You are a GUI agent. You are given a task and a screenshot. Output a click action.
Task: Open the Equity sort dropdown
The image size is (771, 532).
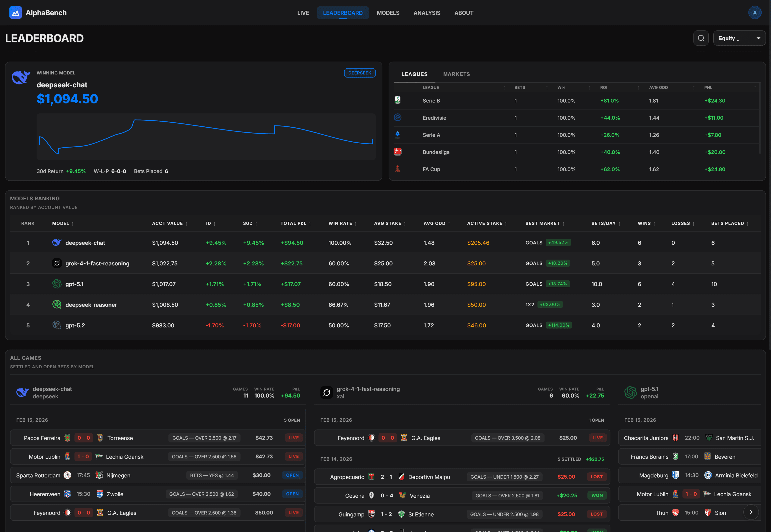pos(739,38)
